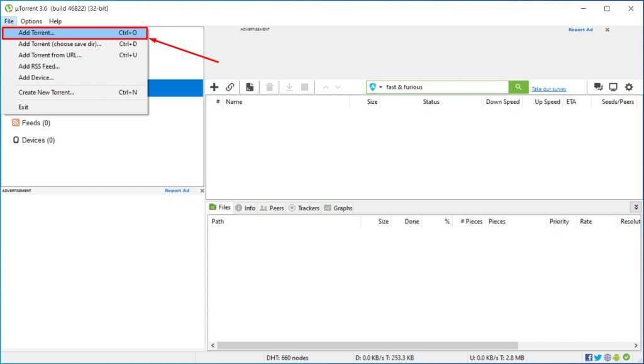Close the top advertisement banner

[x=607, y=30]
